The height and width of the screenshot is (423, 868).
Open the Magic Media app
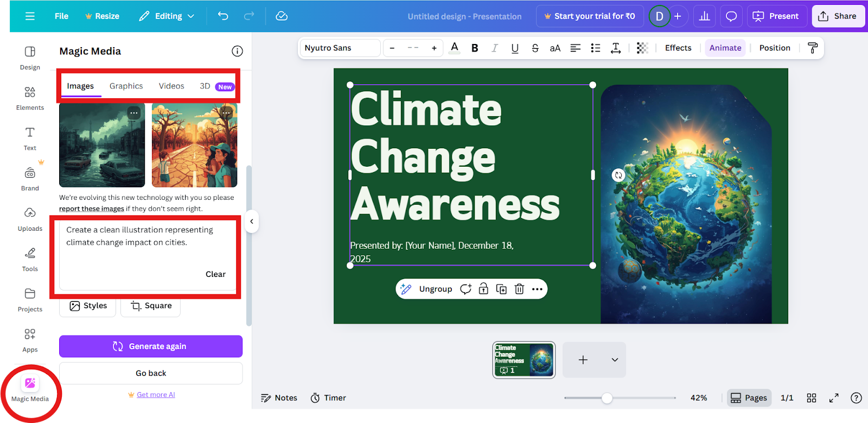coord(30,389)
